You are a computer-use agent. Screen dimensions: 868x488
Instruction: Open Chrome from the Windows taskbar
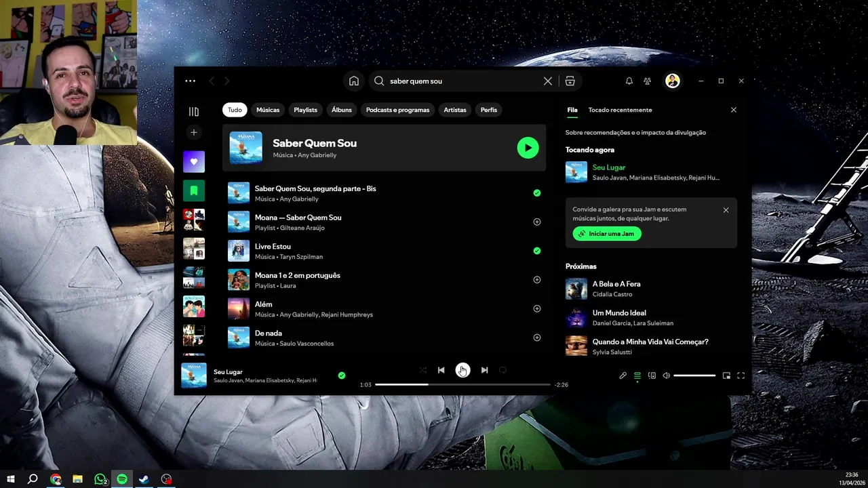56,479
